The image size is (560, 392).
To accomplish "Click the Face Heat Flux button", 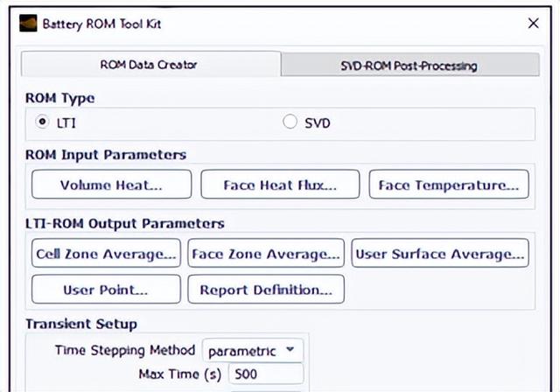I will (279, 185).
